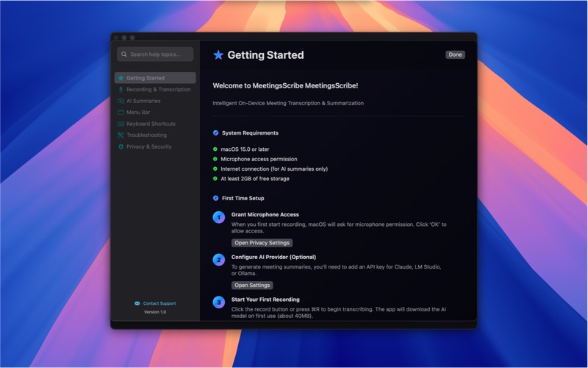Click the step 1 numbered circle

click(x=218, y=217)
